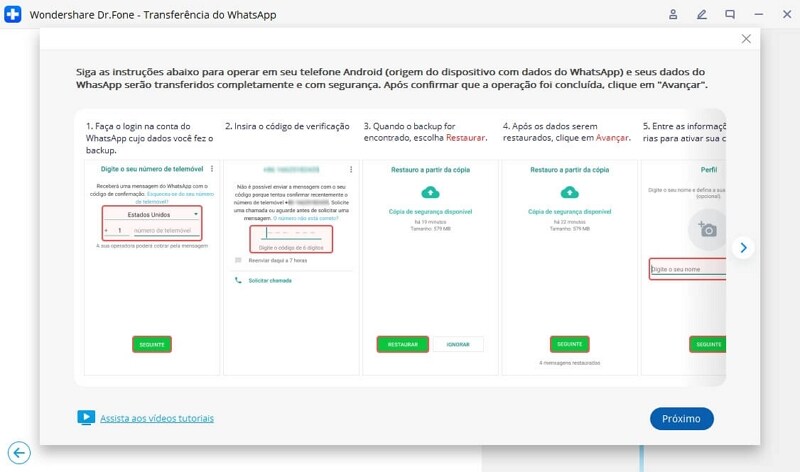Click step 1 phone number screenshot
The image size is (800, 472).
[x=152, y=268]
